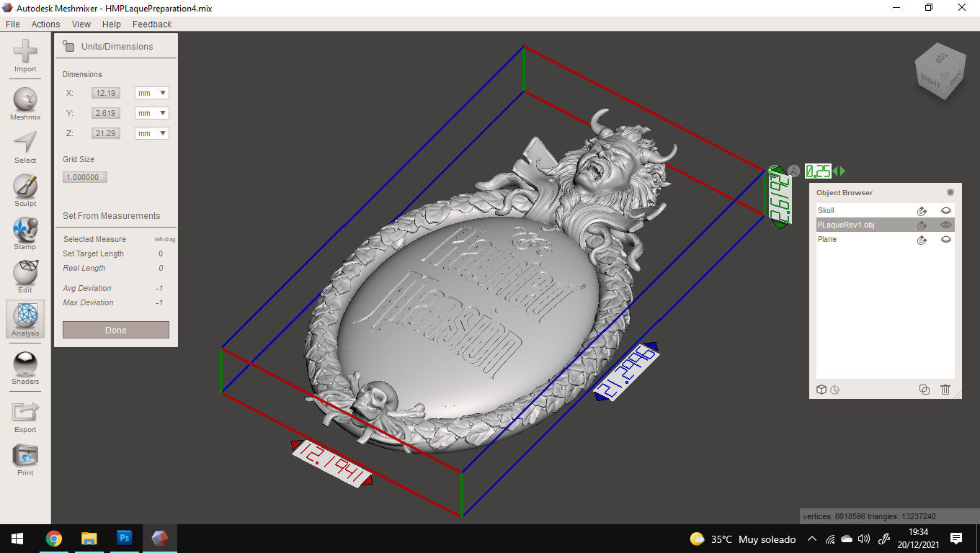Open the Edit tool

pos(25,276)
